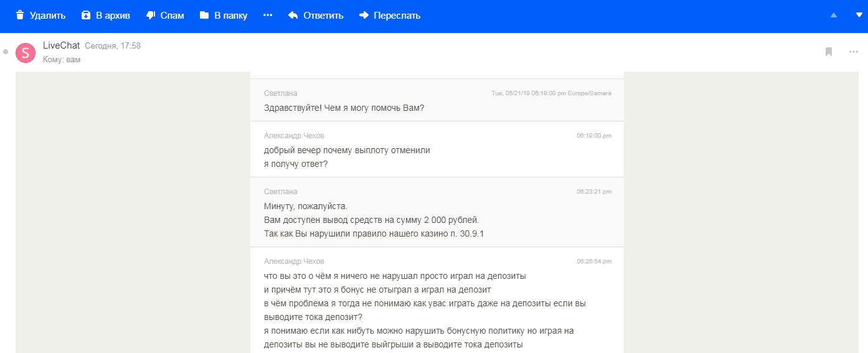This screenshot has height=353, width=868.
Task: Click the thumbs-down spam icon
Action: coord(150,16)
